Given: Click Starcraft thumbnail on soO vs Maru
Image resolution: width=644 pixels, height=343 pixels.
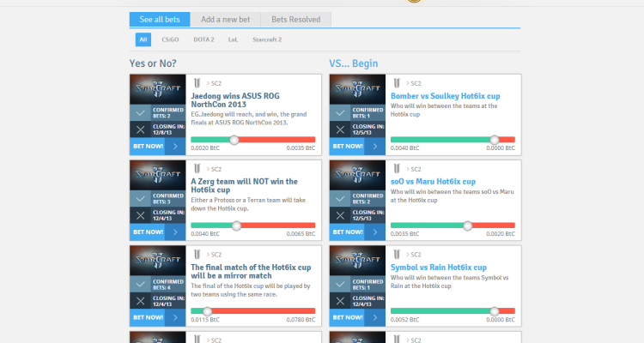Looking at the screenshot, I should [357, 175].
